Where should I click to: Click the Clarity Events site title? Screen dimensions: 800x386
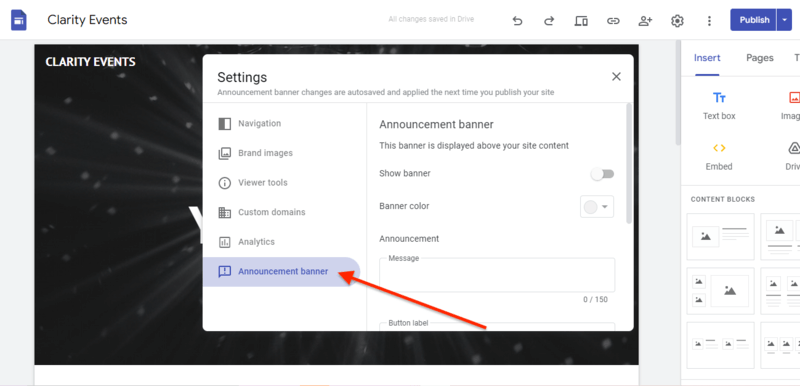[x=87, y=20]
